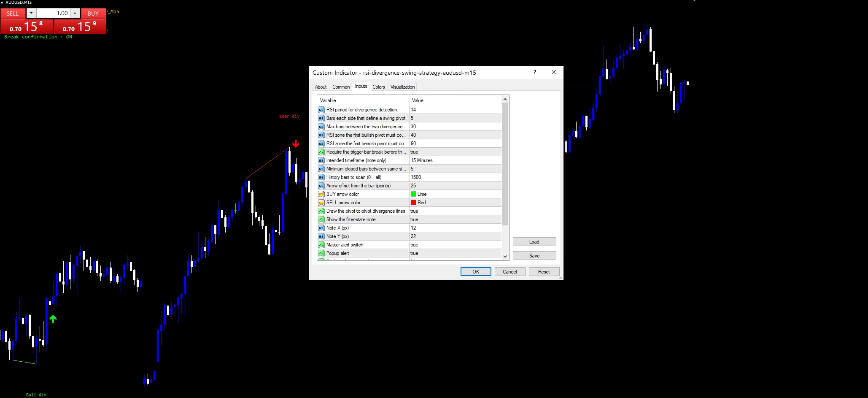
Task: Click icon beside Arrow offset from the bar
Action: point(321,186)
